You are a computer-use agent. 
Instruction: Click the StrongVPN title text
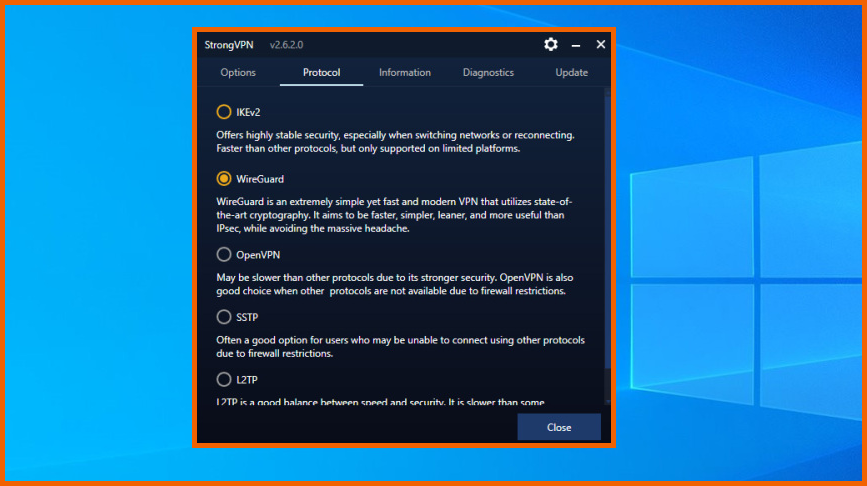(x=229, y=45)
